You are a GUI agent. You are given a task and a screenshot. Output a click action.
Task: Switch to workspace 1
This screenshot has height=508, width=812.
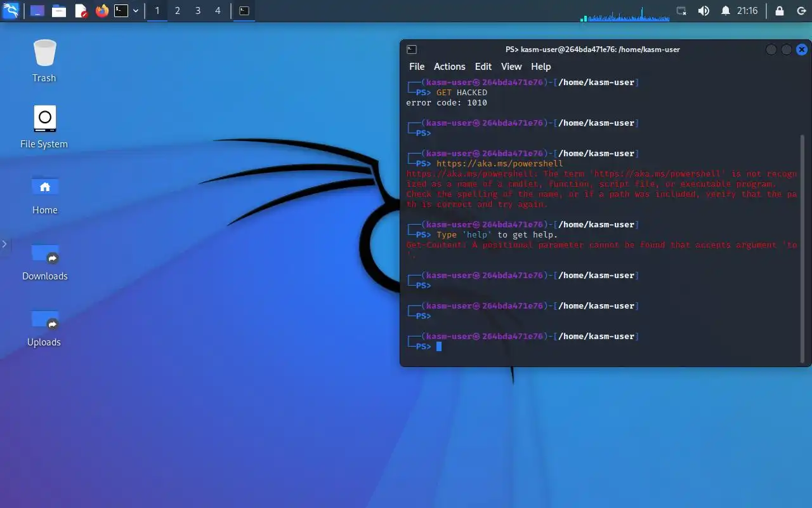coord(157,11)
